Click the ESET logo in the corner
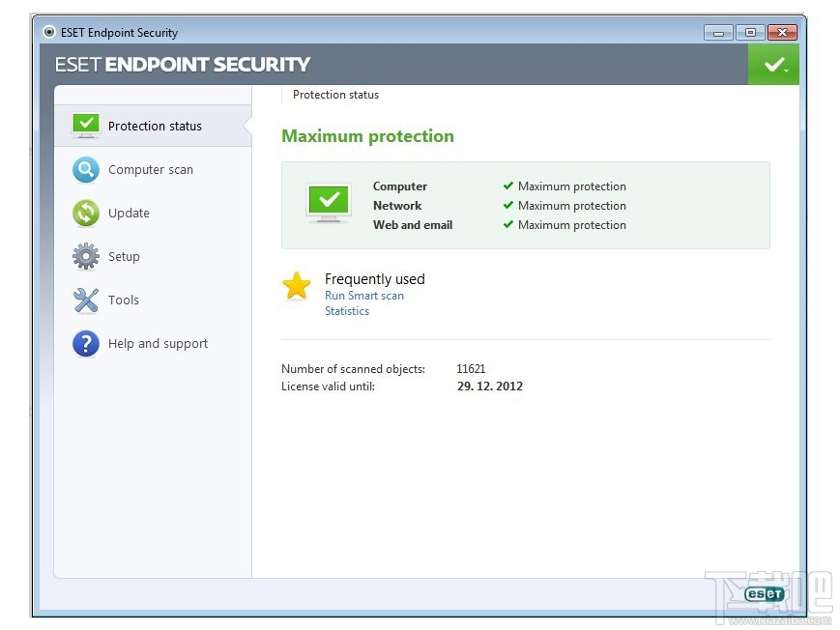The height and width of the screenshot is (630, 840). (x=764, y=593)
